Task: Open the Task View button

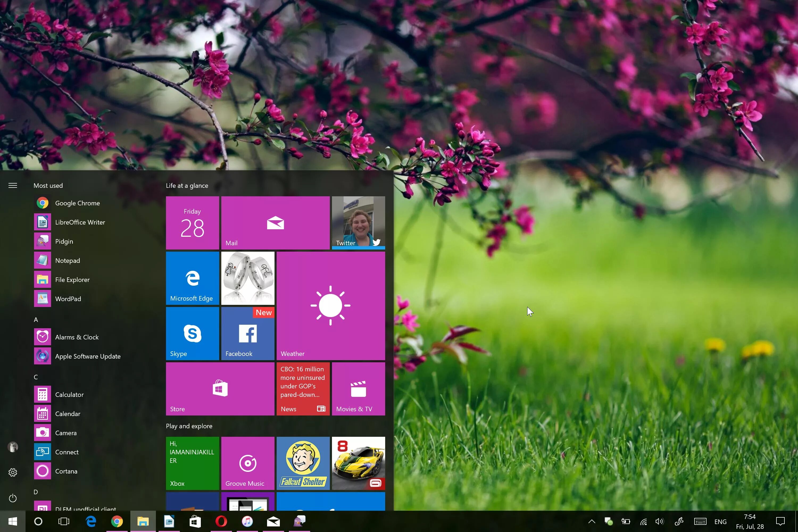Action: pyautogui.click(x=64, y=521)
